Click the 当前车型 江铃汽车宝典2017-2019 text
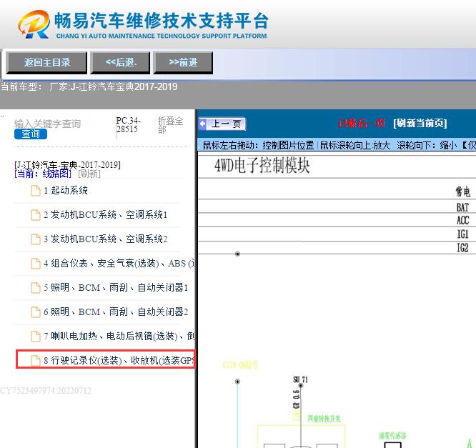This screenshot has height=448, width=476. pos(89,86)
